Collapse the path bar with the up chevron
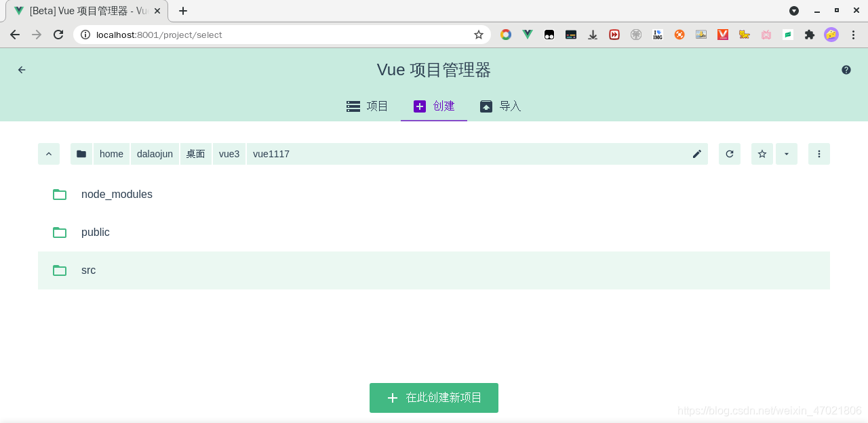 (48, 154)
